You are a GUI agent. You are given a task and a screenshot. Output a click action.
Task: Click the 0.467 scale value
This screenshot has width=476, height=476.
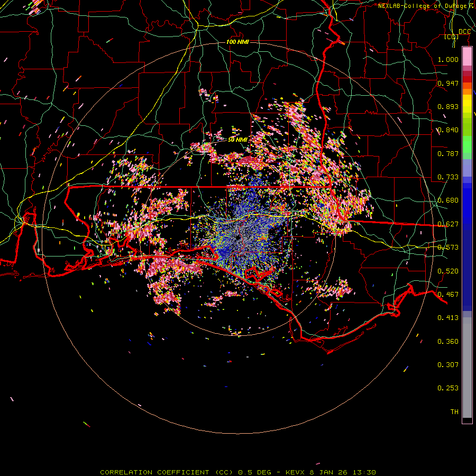448,295
